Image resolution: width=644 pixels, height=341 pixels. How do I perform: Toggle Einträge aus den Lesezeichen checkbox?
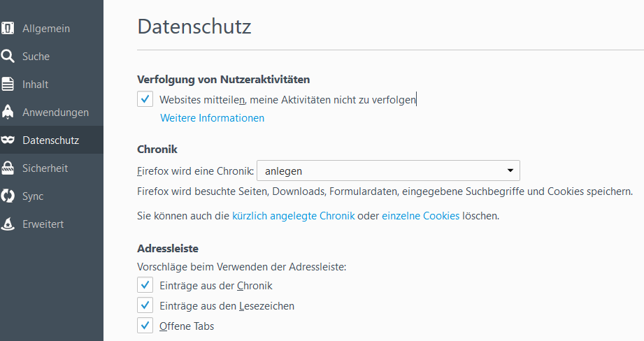145,305
